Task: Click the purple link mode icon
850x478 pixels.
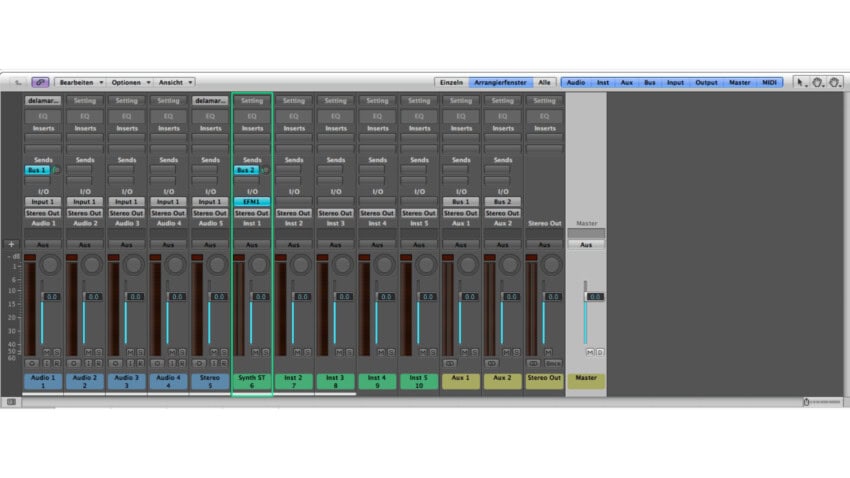Action: coord(40,82)
